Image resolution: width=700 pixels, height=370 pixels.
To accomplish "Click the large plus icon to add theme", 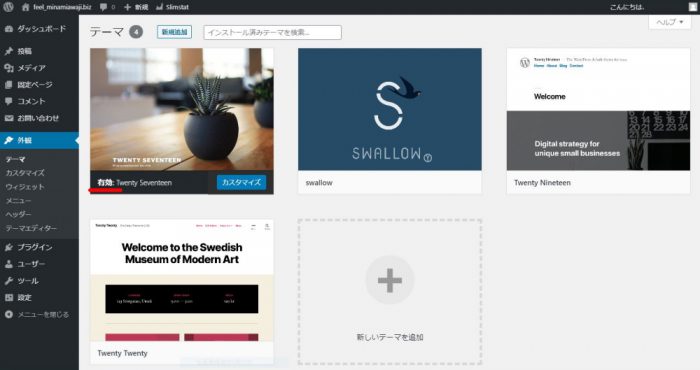I will (390, 280).
